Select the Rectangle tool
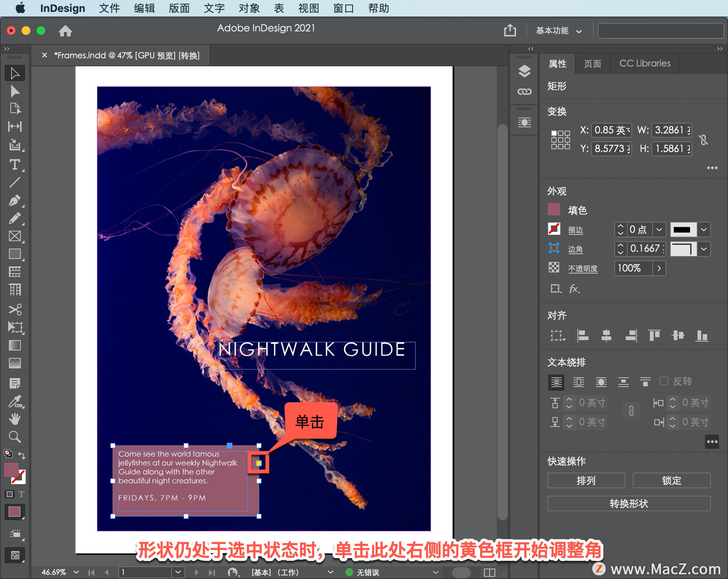 (15, 254)
